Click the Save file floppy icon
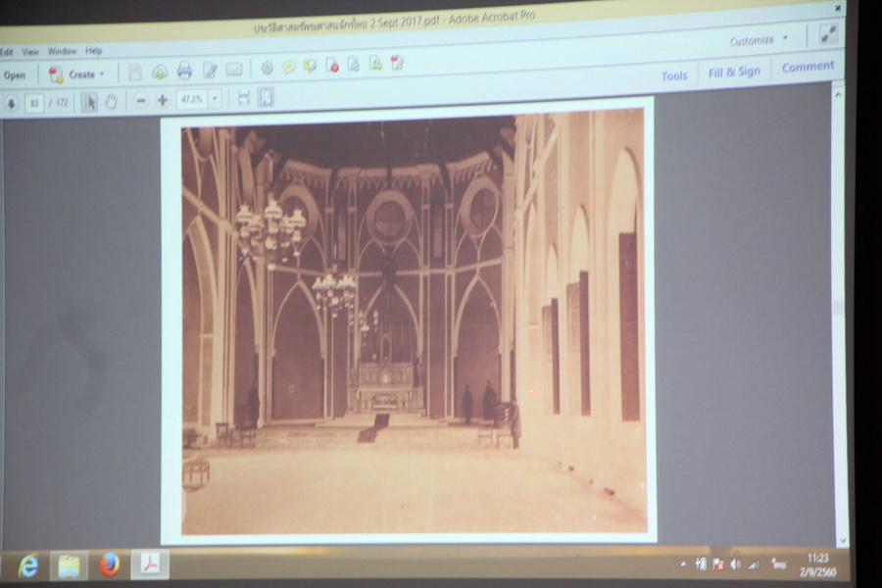This screenshot has width=882, height=588. (x=135, y=72)
